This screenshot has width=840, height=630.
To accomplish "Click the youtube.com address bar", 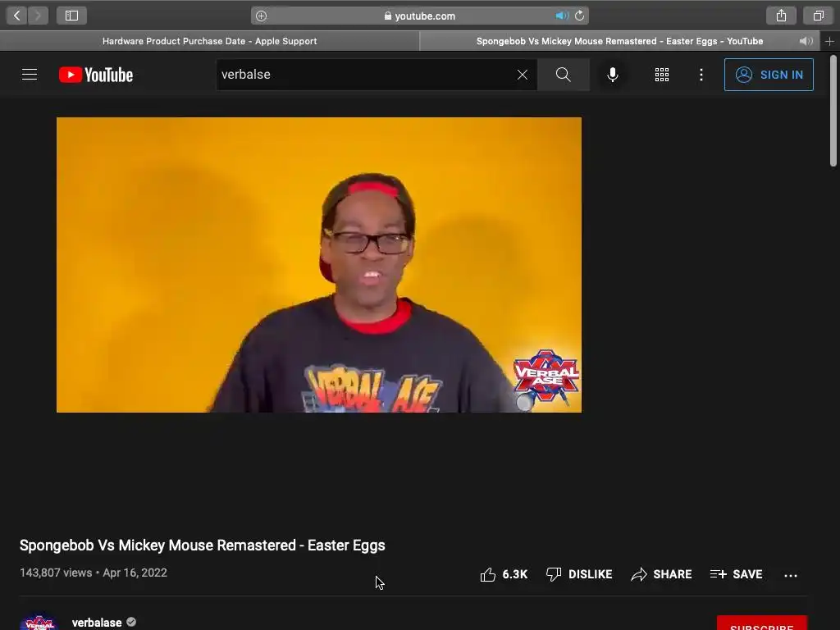I will (x=419, y=16).
